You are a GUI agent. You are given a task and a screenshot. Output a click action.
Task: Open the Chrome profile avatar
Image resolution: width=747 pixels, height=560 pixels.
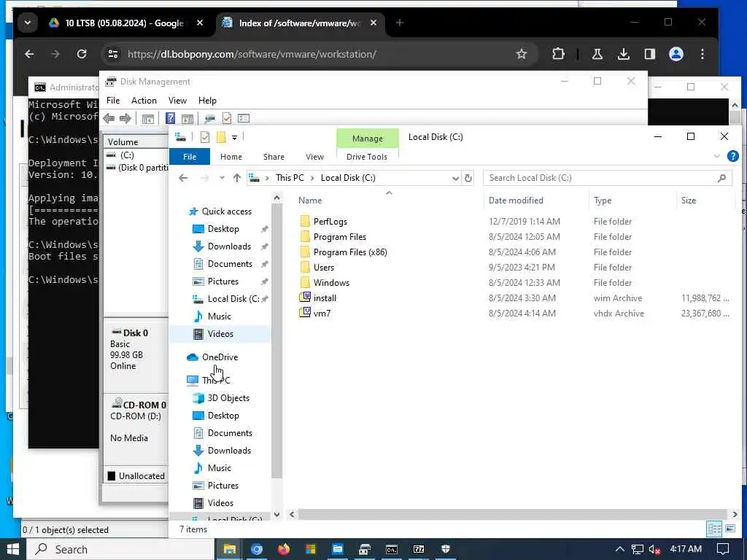click(676, 54)
